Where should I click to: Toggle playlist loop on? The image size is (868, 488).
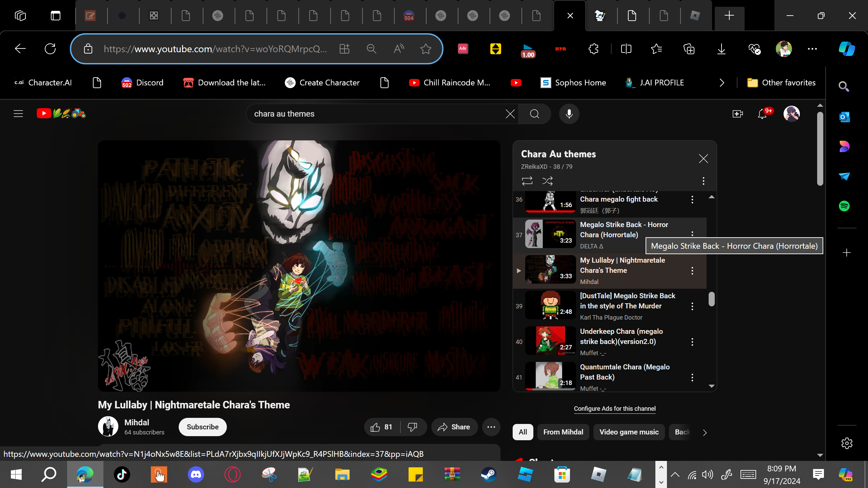click(527, 181)
